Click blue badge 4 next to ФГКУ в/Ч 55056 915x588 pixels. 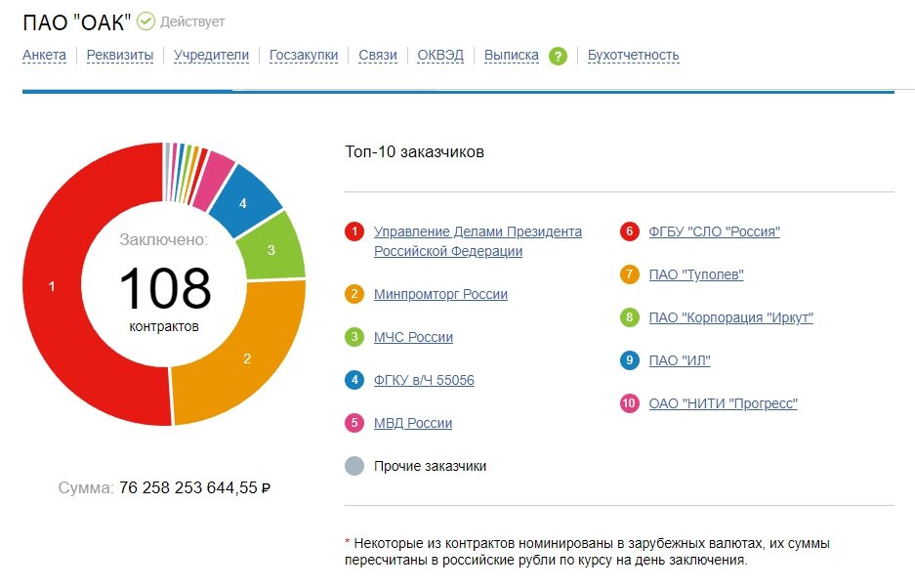354,380
